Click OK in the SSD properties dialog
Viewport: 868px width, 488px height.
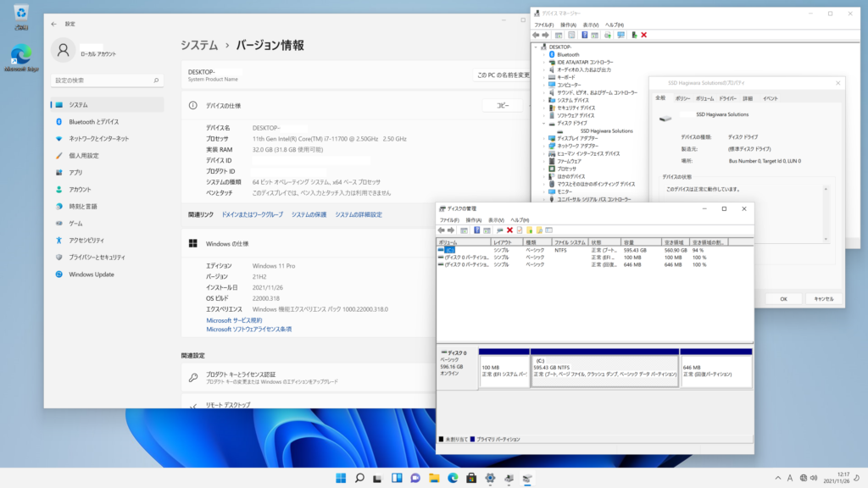pos(783,299)
